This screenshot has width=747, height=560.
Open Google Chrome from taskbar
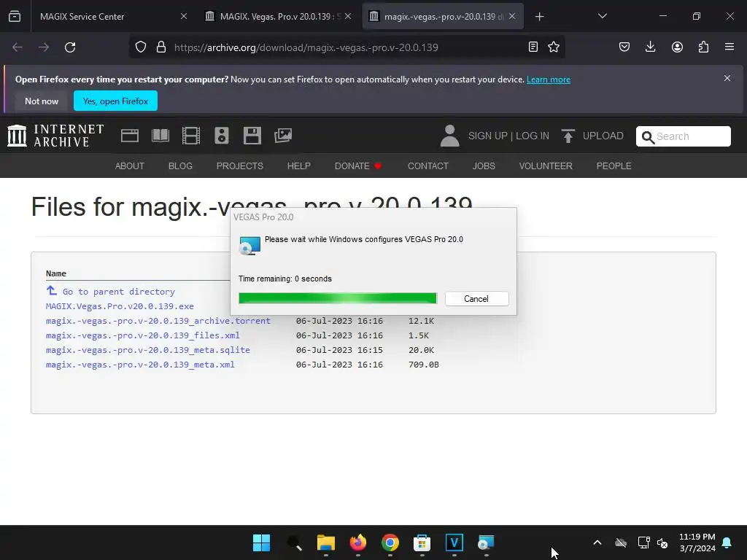[390, 542]
